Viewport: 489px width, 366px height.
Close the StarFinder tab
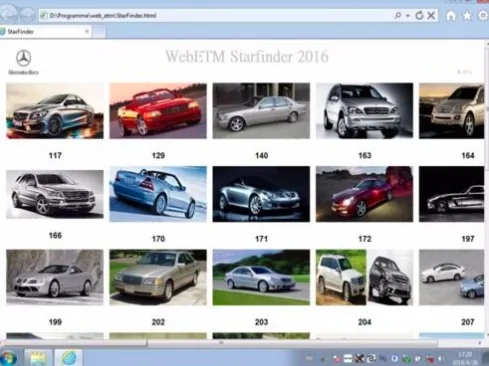[x=87, y=32]
